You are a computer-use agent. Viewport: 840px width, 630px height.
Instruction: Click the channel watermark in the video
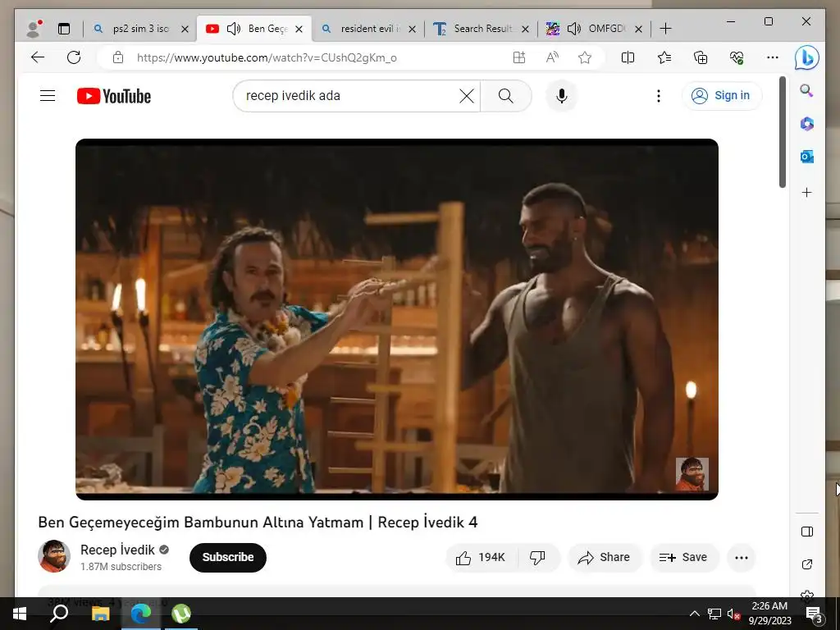pyautogui.click(x=692, y=474)
